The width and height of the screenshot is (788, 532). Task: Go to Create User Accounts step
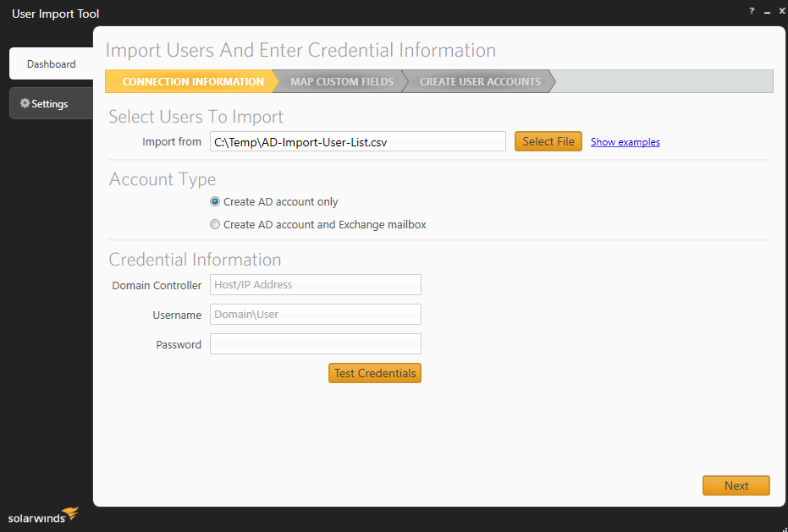coord(480,81)
